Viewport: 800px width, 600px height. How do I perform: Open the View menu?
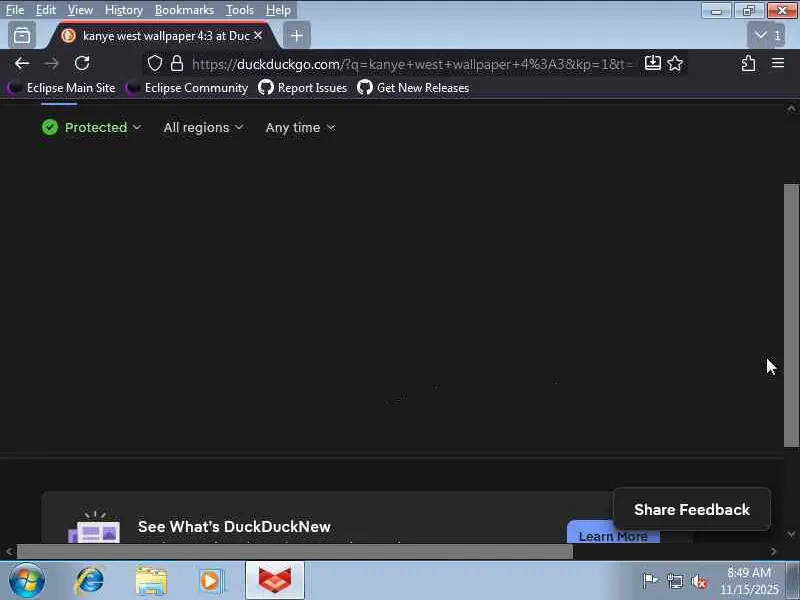pyautogui.click(x=80, y=10)
